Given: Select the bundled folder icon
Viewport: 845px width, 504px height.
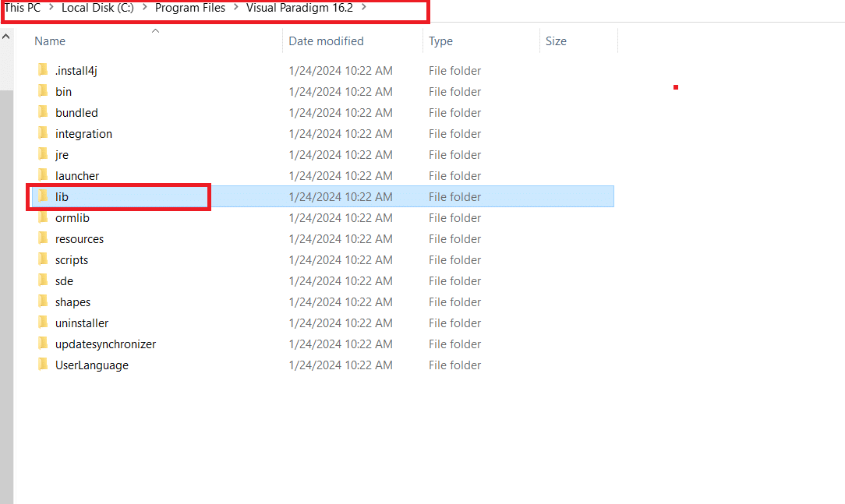Looking at the screenshot, I should [43, 112].
